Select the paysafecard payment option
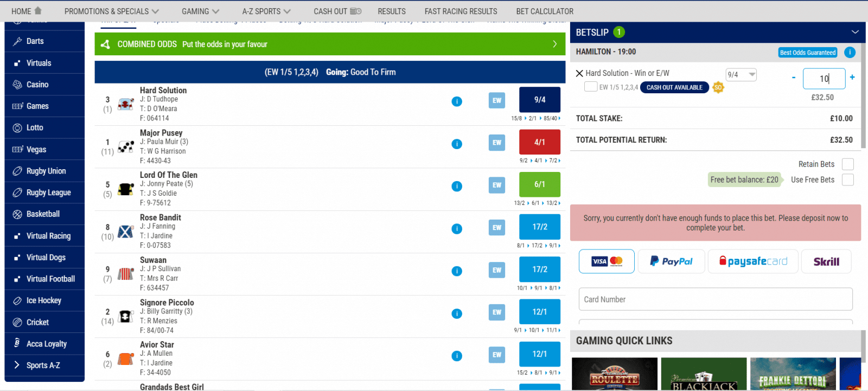Viewport: 868px width, 391px height. (x=753, y=261)
